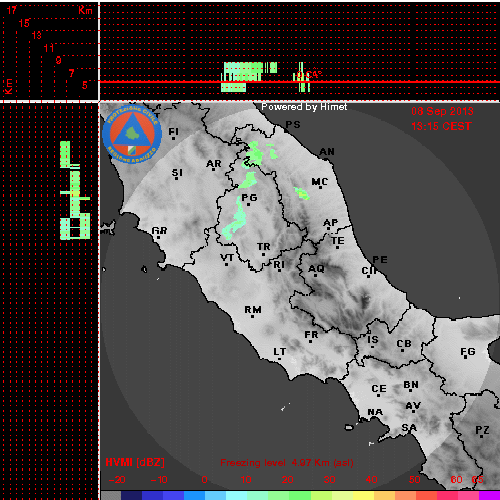The image size is (500, 500).
Task: Click the 'AP' city label on the map
Action: click(x=331, y=222)
